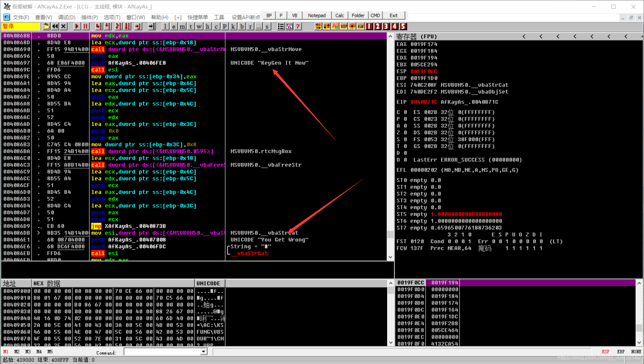Open memory map (m) window
The height and width of the screenshot is (364, 644).
click(x=182, y=27)
